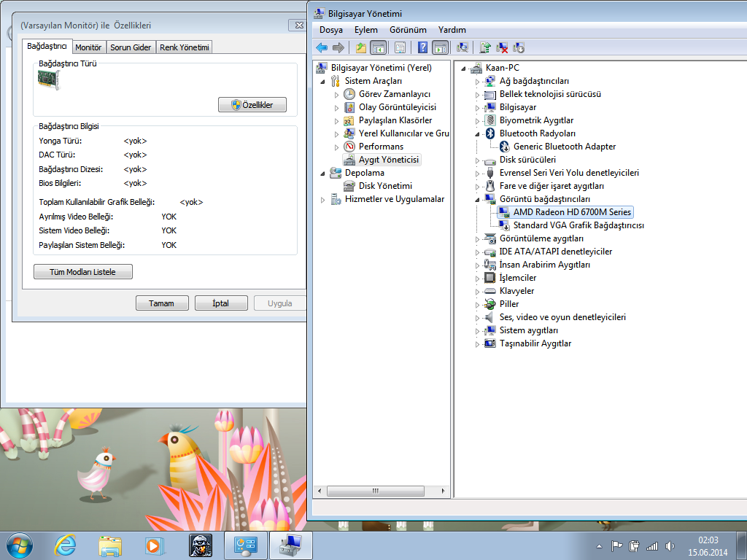
Task: Toggle the console tree pane toolbar icon
Action: pyautogui.click(x=379, y=47)
